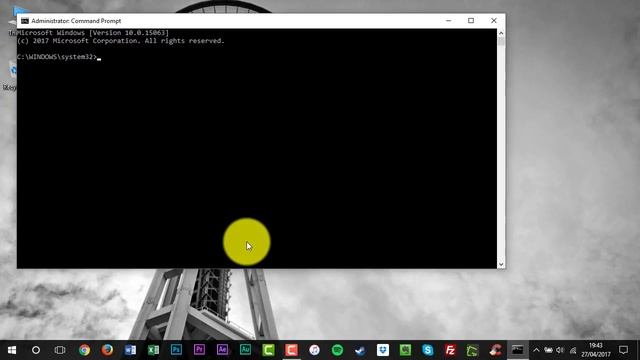This screenshot has height=360, width=640.
Task: Launch FileZilla from taskbar
Action: [450, 350]
